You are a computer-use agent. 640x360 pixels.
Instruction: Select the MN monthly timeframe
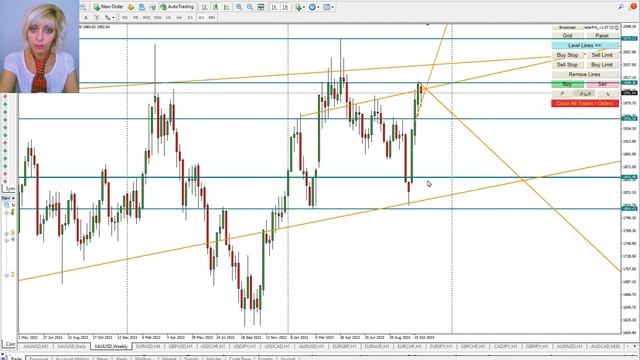pyautogui.click(x=211, y=18)
